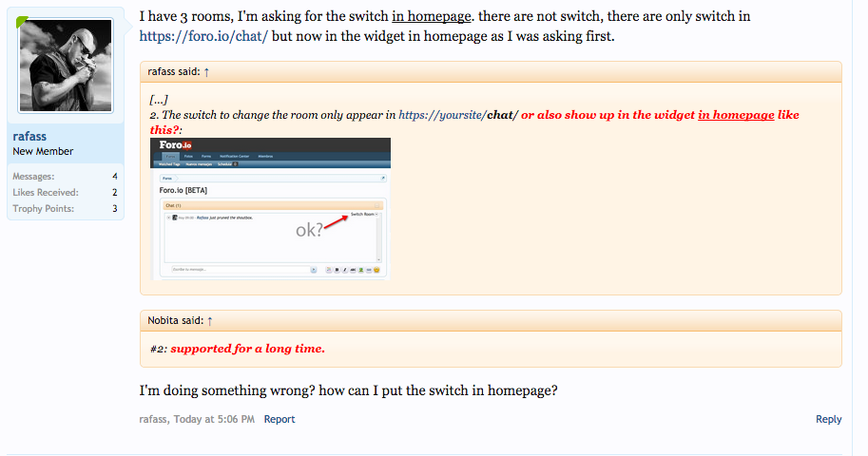868x456 pixels.
Task: Jump to the original post via Nobita said arrow
Action: [x=209, y=320]
